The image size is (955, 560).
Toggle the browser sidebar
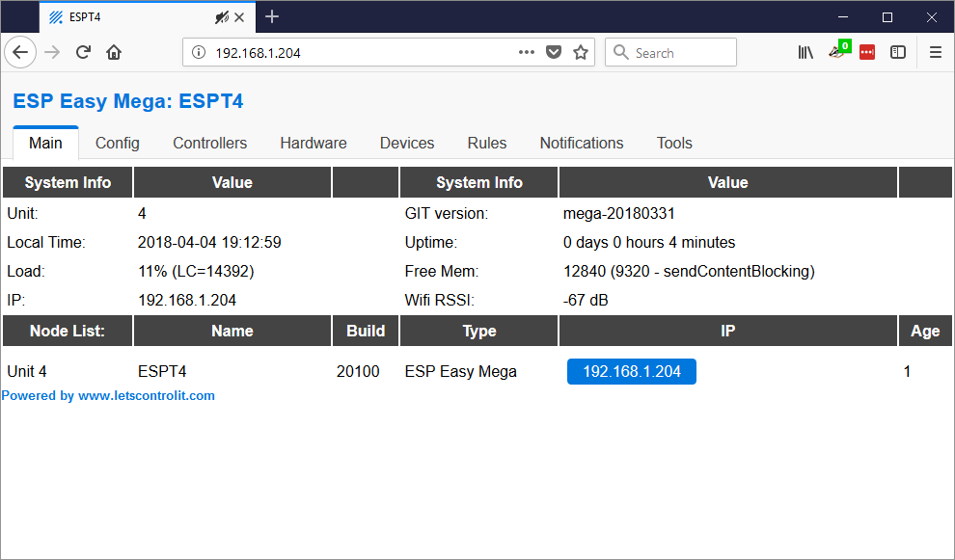[x=898, y=52]
